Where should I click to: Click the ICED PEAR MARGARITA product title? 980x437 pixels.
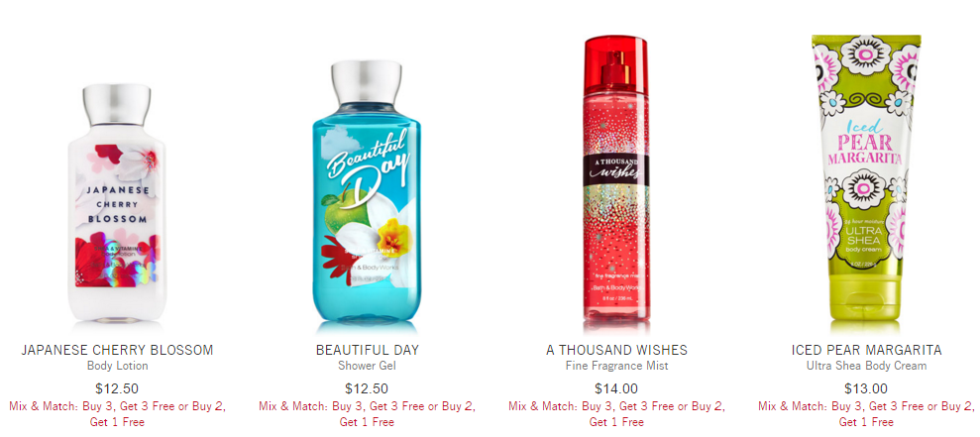[x=866, y=350]
